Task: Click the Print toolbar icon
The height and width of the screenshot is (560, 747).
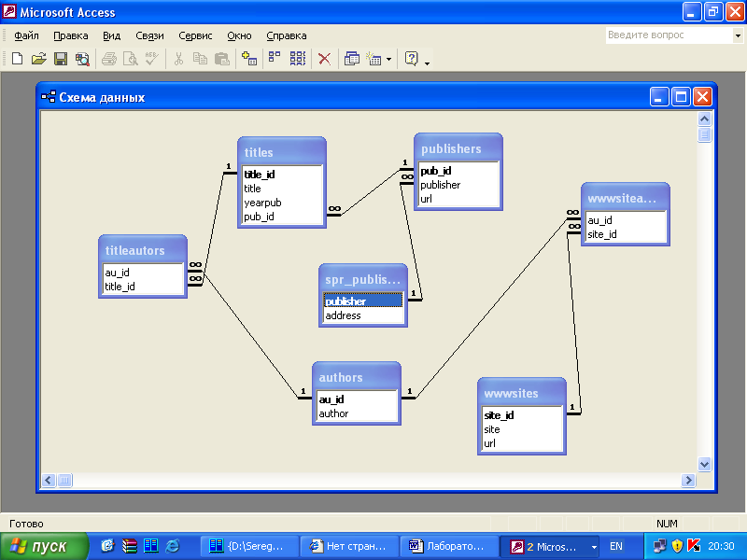Action: 109,59
